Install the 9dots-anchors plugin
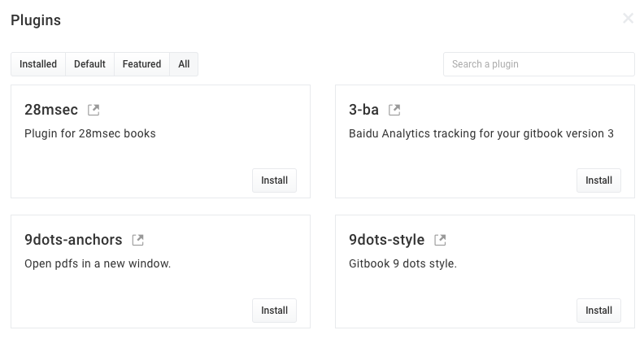Image resolution: width=644 pixels, height=339 pixels. pyautogui.click(x=274, y=311)
